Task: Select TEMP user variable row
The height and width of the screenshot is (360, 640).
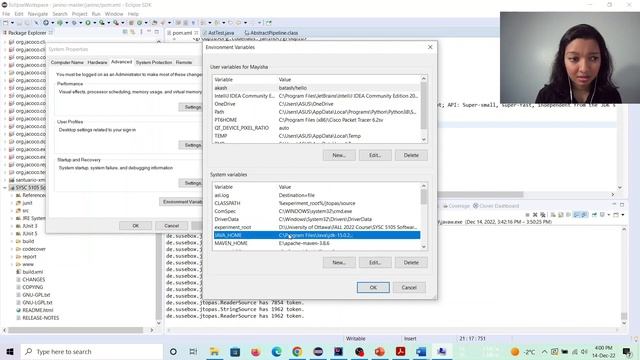Action: coord(317,136)
